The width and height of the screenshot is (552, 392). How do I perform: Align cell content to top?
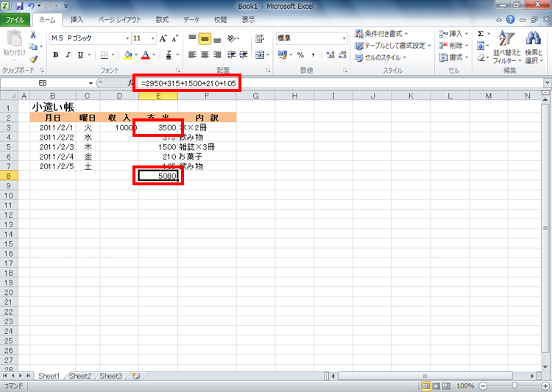click(192, 38)
